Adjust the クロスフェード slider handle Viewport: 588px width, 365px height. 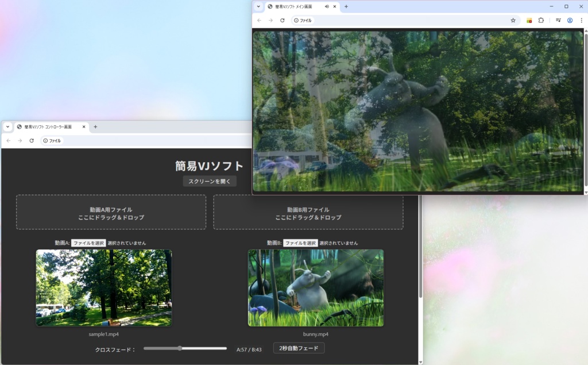(181, 348)
